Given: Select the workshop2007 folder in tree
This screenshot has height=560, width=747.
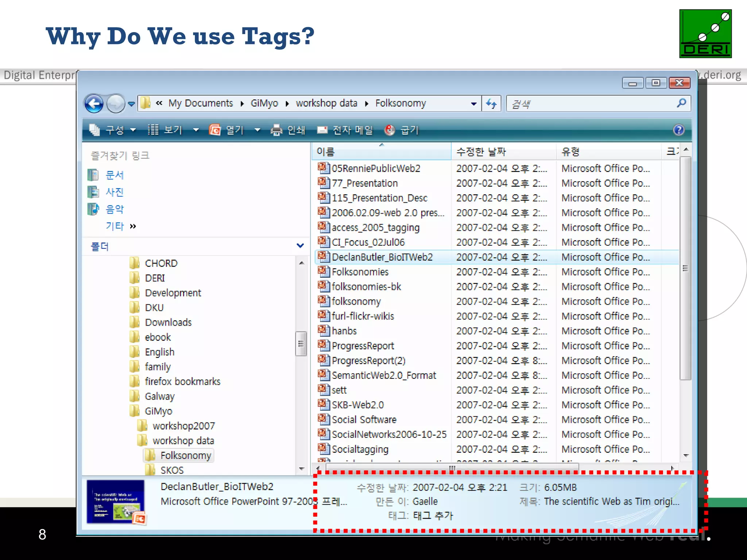Looking at the screenshot, I should point(183,426).
